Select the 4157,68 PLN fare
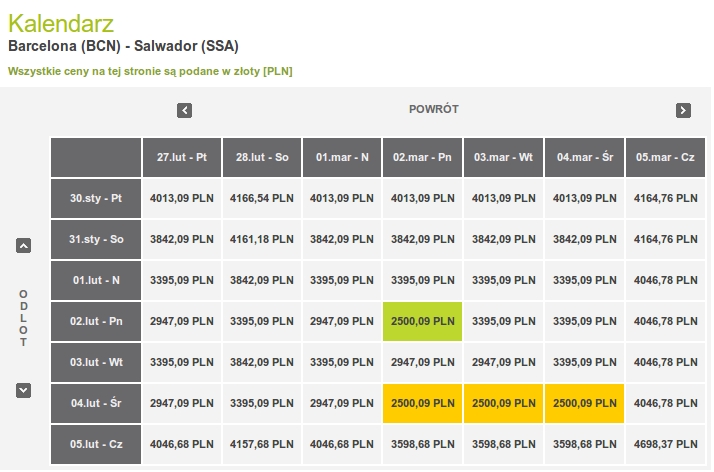 [262, 444]
